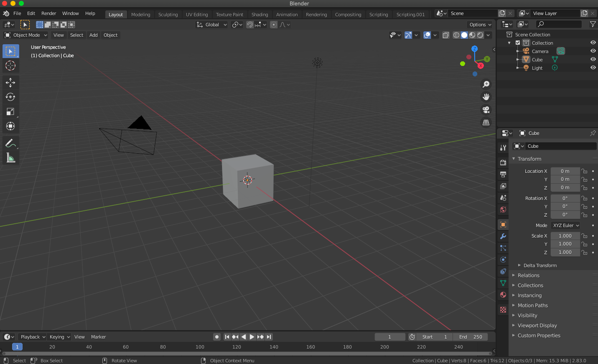Toggle camera view icon in viewport
598x364 pixels.
486,110
